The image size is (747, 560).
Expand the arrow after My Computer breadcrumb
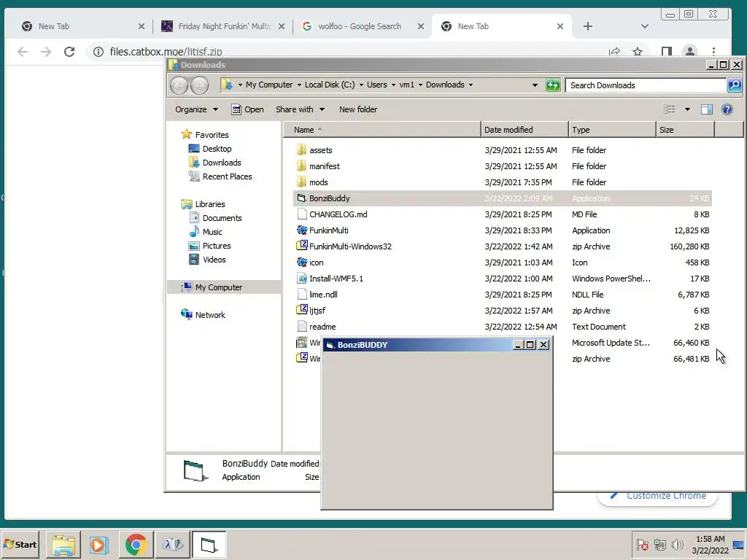pos(299,85)
